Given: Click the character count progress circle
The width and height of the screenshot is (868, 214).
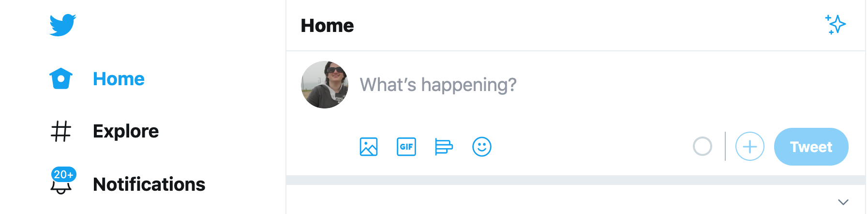Looking at the screenshot, I should click(x=702, y=146).
